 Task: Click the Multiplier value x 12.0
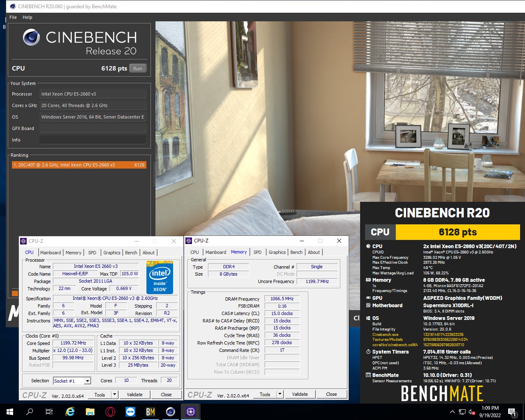point(73,351)
